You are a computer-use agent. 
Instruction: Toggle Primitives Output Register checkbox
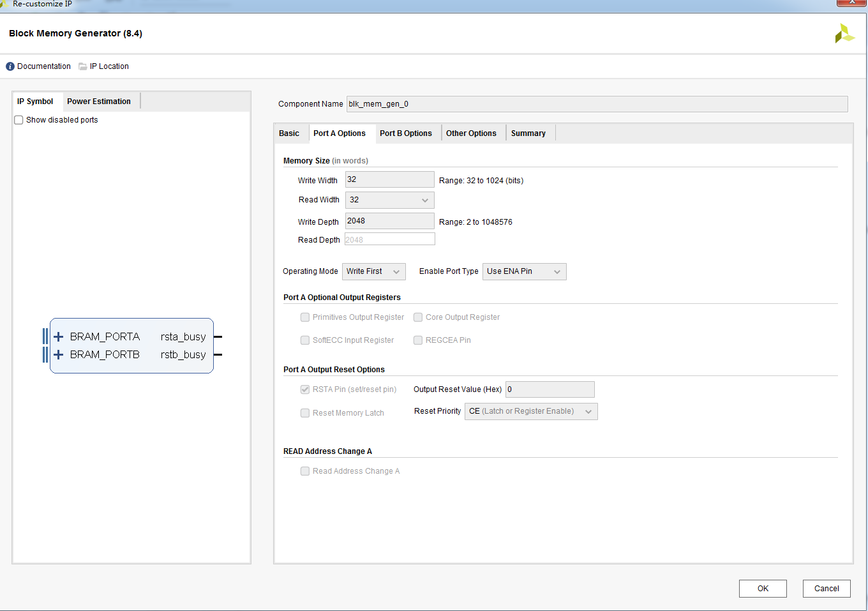[x=305, y=317]
